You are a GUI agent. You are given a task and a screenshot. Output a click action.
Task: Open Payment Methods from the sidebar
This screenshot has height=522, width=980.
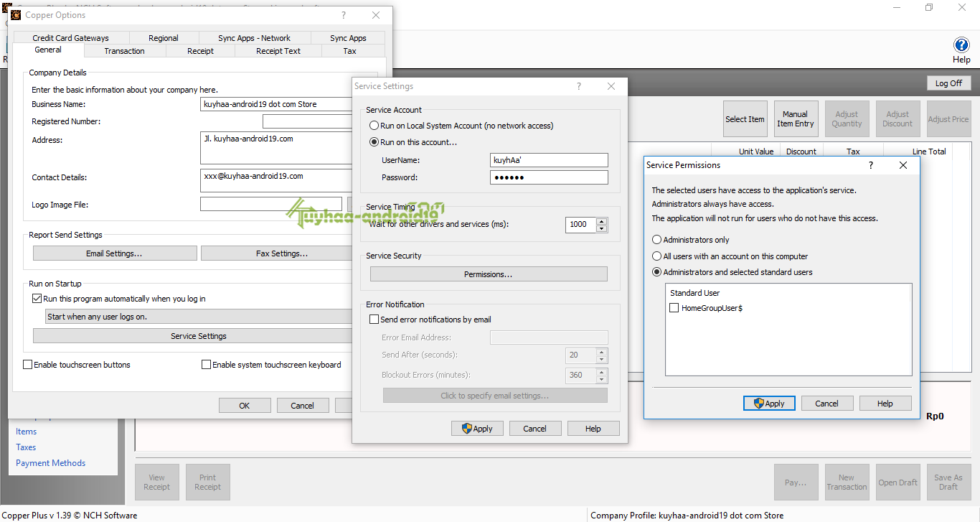coord(50,462)
